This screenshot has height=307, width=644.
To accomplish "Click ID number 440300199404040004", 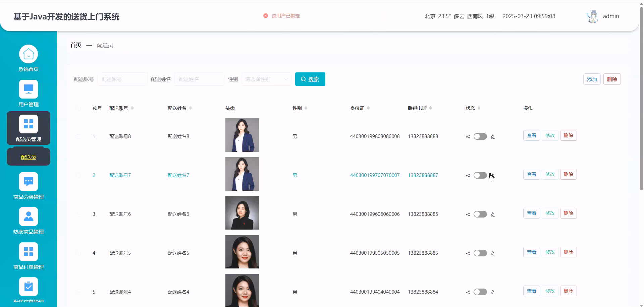I will click(x=375, y=292).
